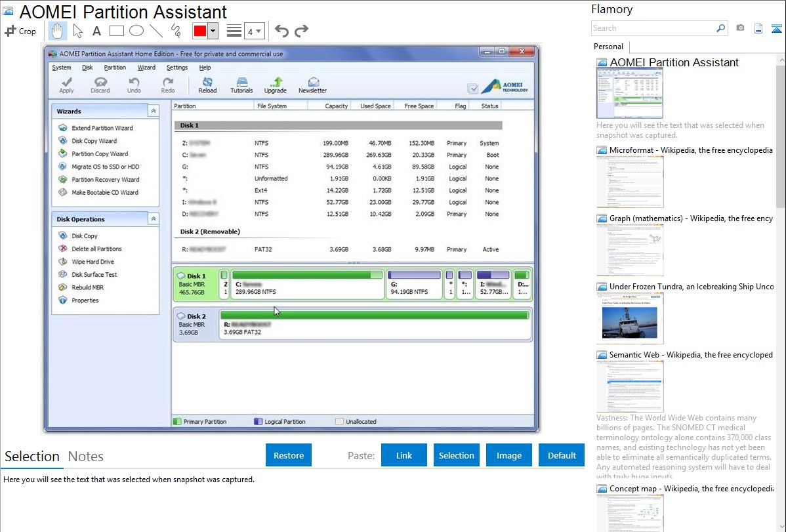Click the Default paste button
786x532 pixels.
562,455
